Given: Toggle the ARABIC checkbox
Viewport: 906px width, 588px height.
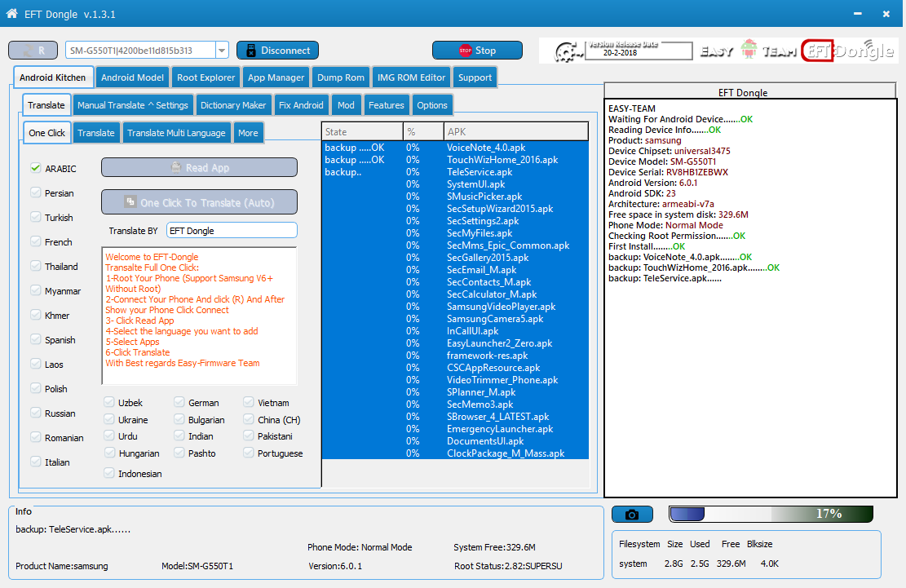Looking at the screenshot, I should click(36, 168).
